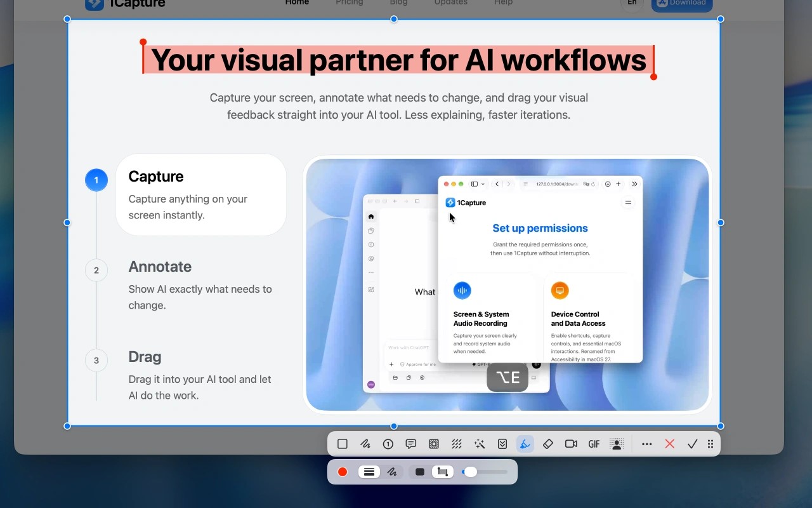Click the step 3 circle
This screenshot has width=812, height=508.
[96, 360]
